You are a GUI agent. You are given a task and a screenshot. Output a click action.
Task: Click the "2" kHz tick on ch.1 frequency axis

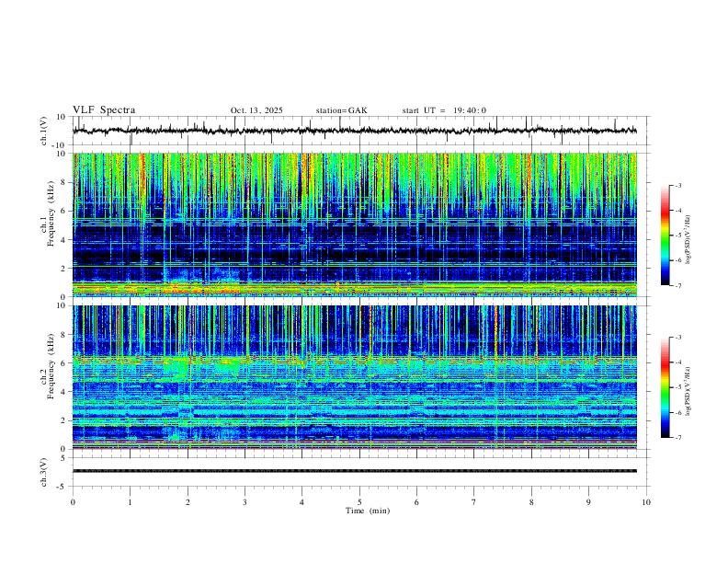pos(63,269)
